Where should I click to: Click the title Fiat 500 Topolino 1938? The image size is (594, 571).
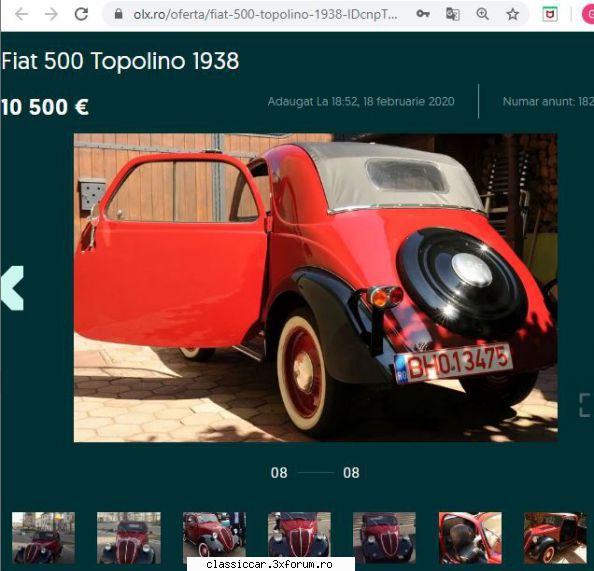point(120,61)
